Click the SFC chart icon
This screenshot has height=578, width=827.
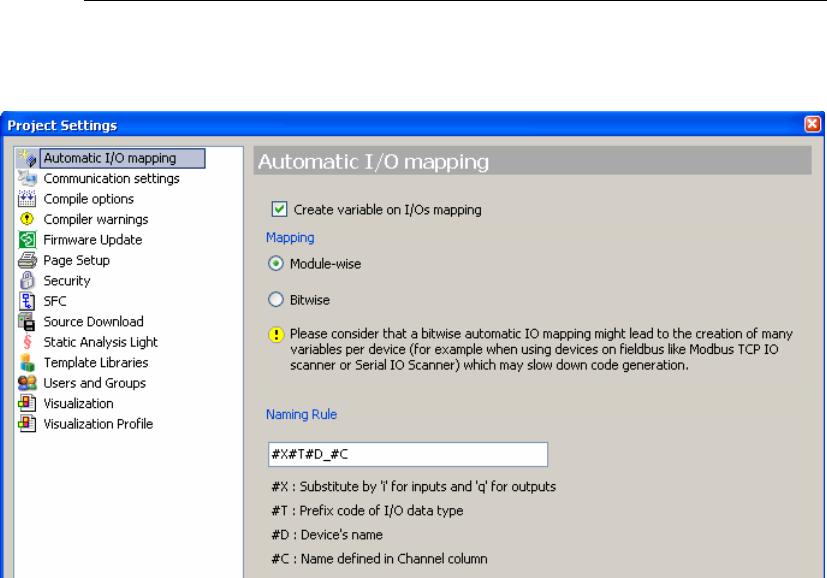click(27, 301)
